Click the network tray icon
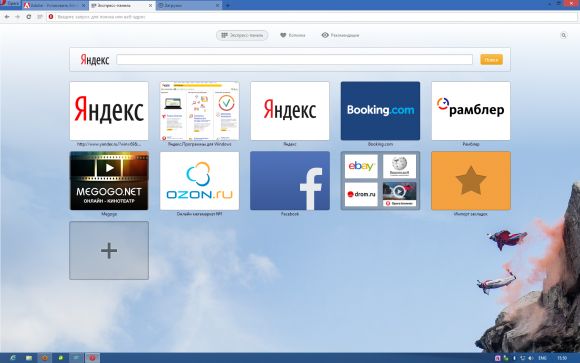 click(x=523, y=358)
